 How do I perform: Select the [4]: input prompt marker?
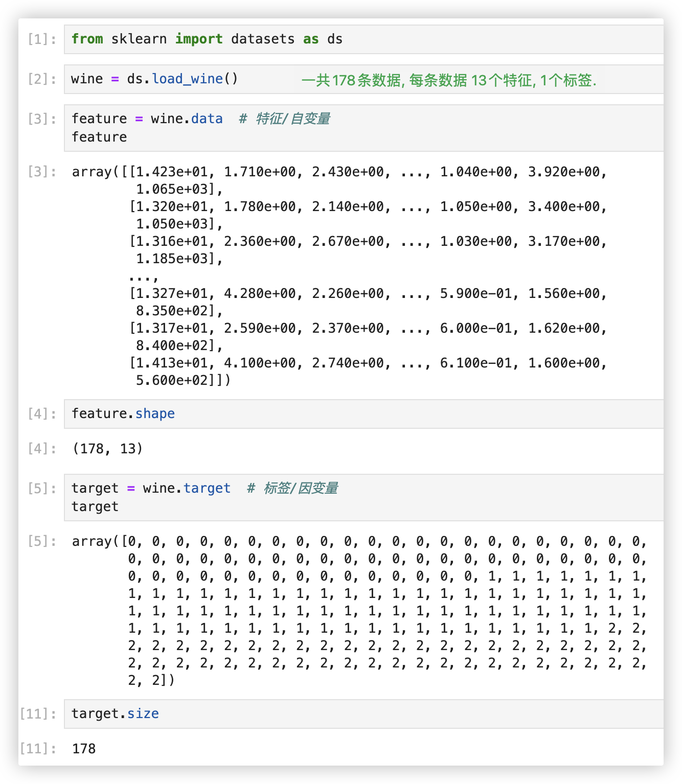click(41, 413)
